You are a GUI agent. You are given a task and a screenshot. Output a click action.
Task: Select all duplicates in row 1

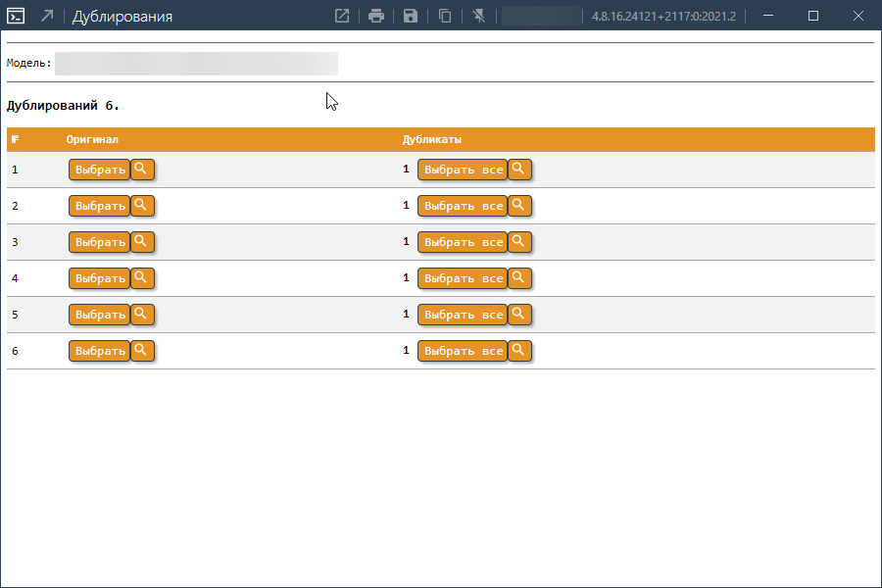click(463, 170)
